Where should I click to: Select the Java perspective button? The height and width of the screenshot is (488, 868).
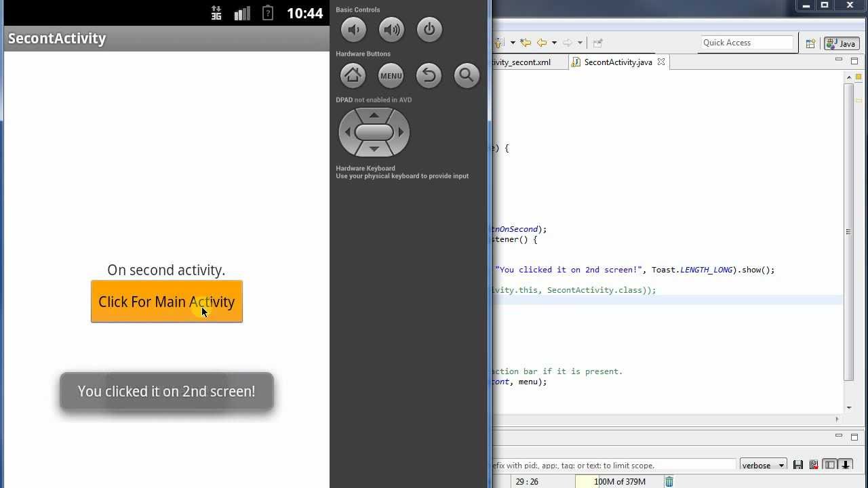point(842,43)
